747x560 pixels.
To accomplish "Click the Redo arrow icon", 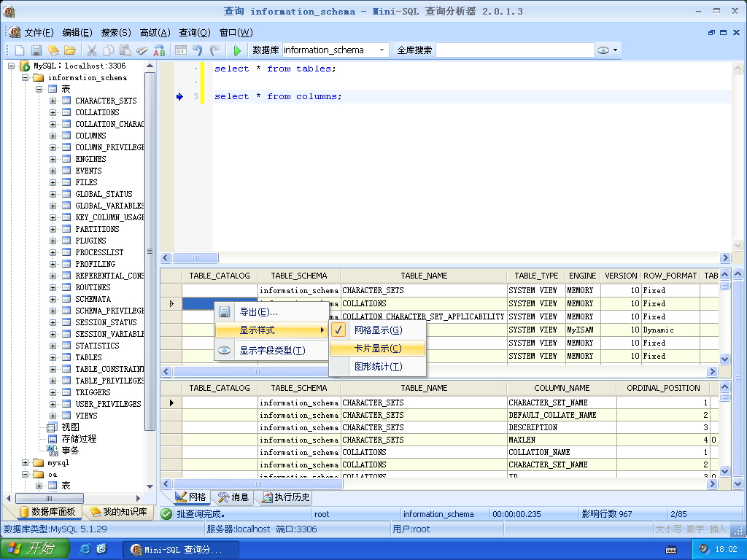I will [215, 50].
